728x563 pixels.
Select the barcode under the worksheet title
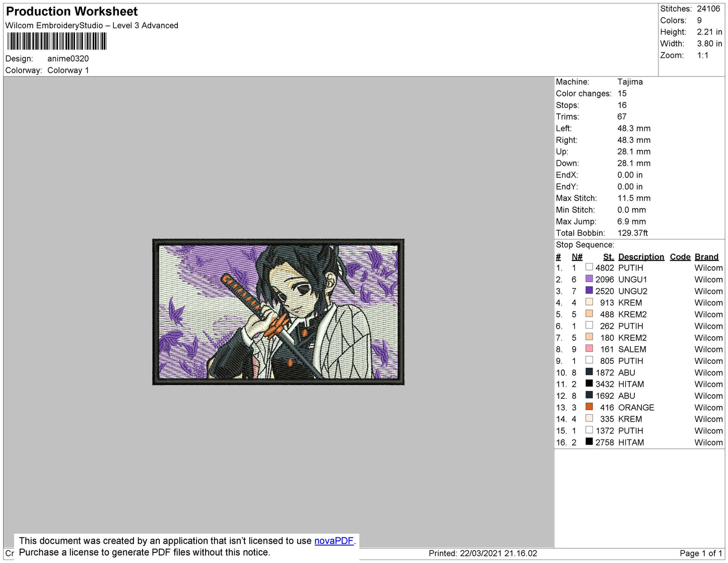coord(56,41)
